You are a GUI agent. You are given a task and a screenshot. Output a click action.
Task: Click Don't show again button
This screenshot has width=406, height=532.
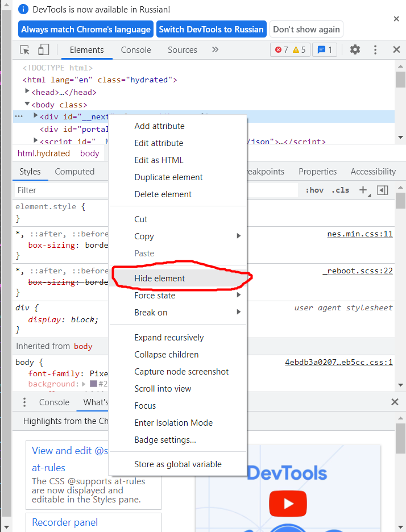click(306, 30)
